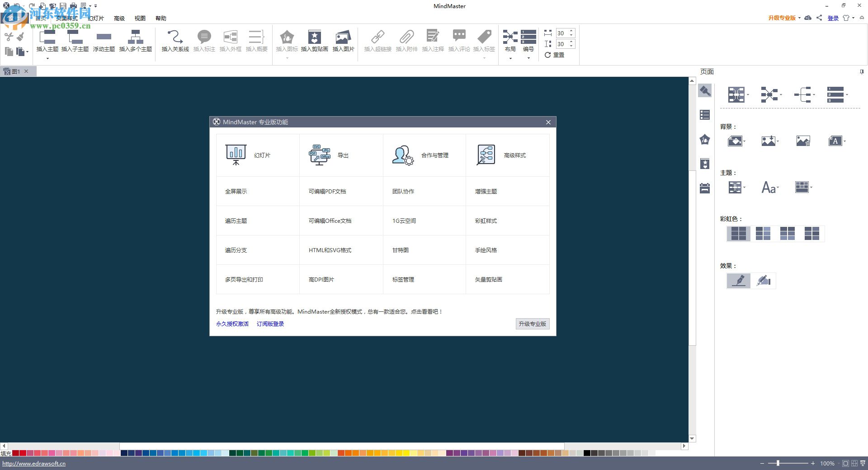Click the Insert Topic (插入主题) icon
Screen dimensions: 868x470
[x=47, y=37]
